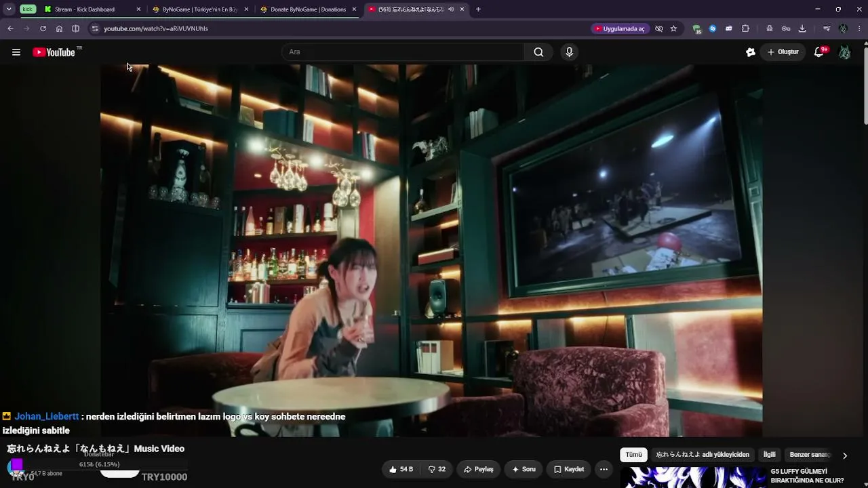
Task: Expand the tab search dropdown arrow
Action: (9, 9)
